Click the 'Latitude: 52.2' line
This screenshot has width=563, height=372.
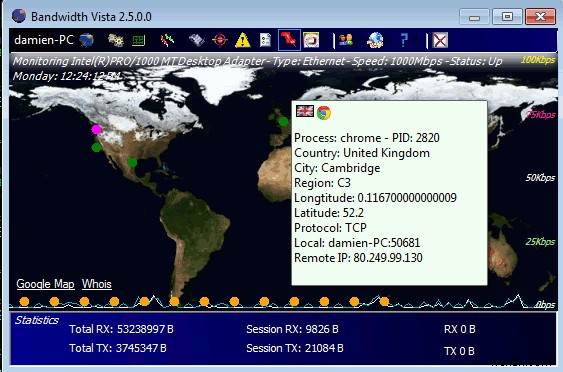point(329,213)
